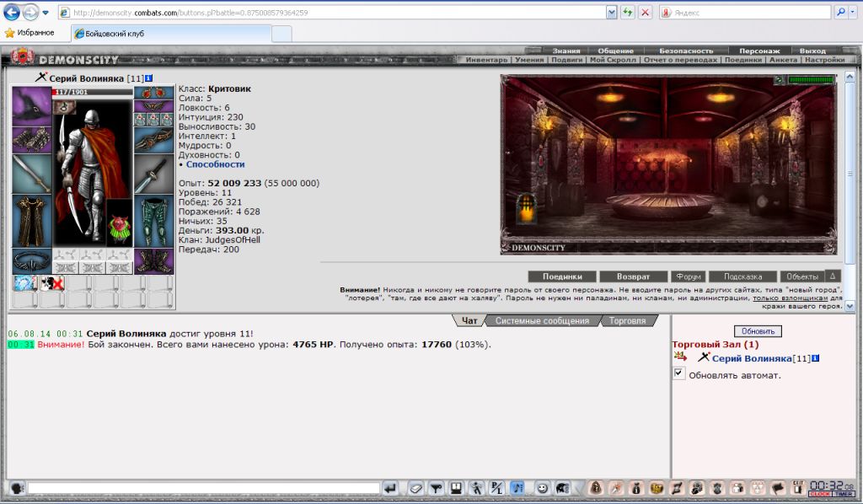Open the Общение top menu

point(616,51)
